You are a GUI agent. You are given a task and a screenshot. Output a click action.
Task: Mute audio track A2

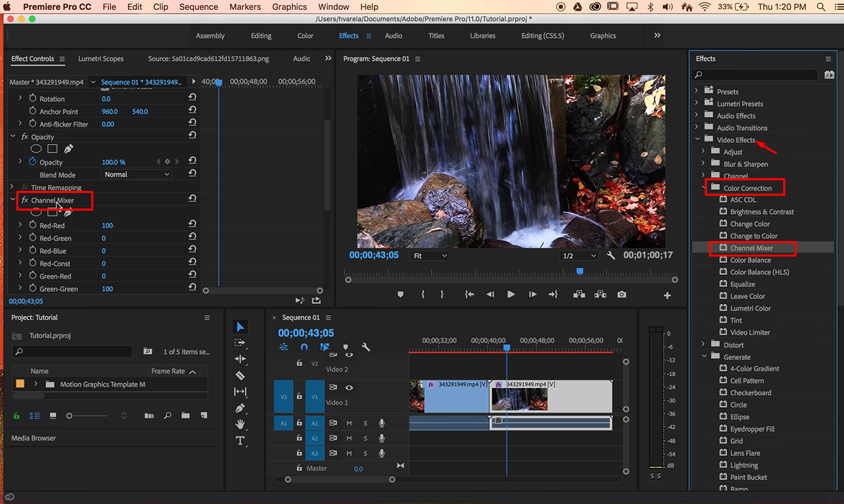(x=348, y=438)
